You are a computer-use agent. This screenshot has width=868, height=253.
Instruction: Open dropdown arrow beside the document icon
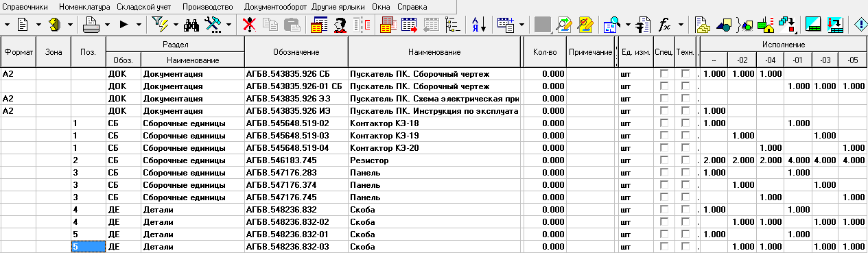(38, 25)
